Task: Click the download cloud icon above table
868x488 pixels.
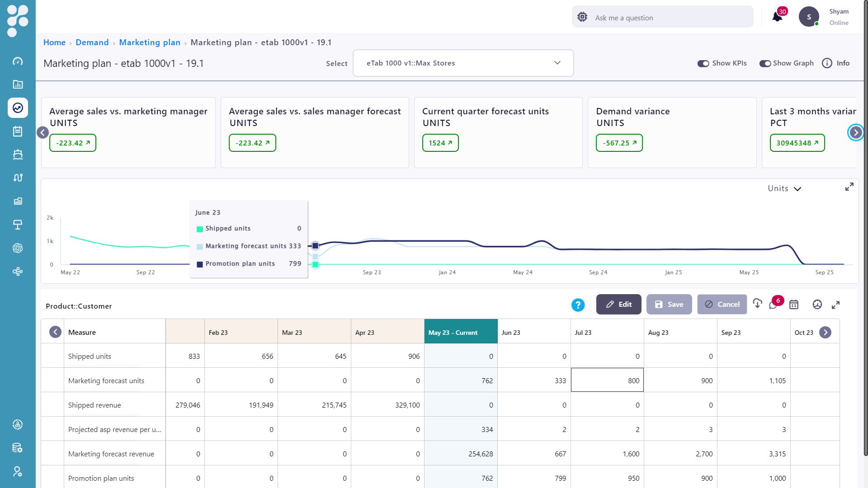Action: click(x=757, y=304)
